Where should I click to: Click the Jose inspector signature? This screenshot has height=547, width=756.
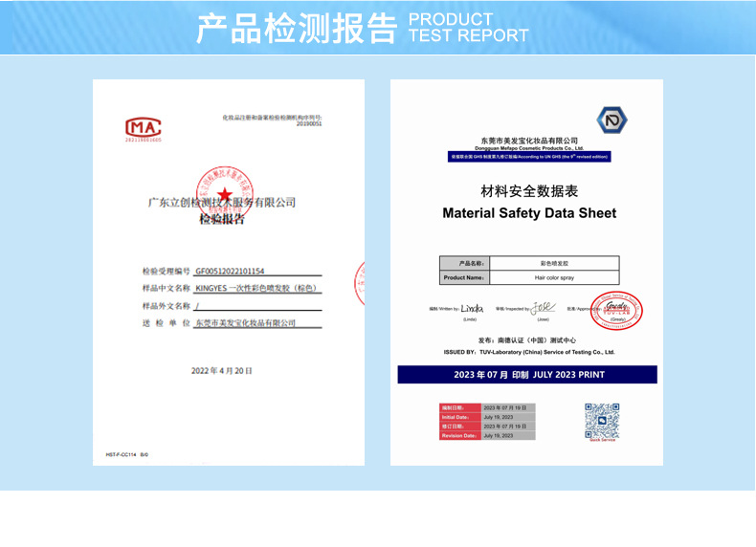544,308
